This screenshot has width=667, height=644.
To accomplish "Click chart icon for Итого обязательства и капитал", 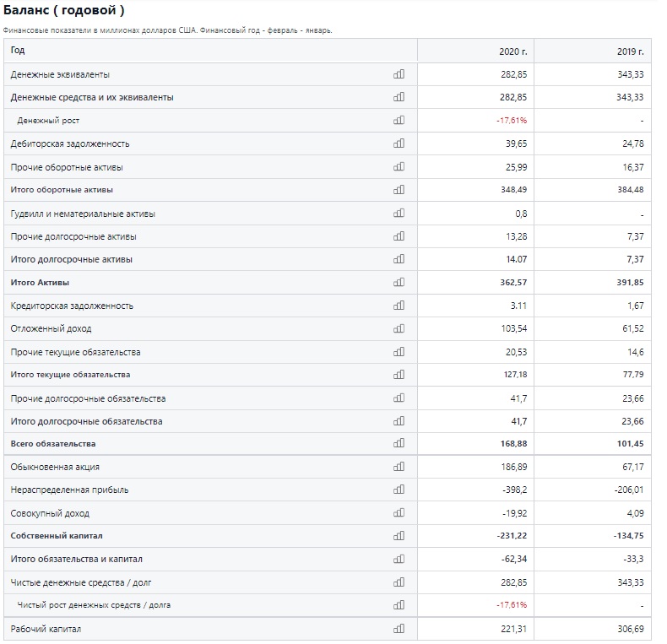I will pyautogui.click(x=399, y=559).
